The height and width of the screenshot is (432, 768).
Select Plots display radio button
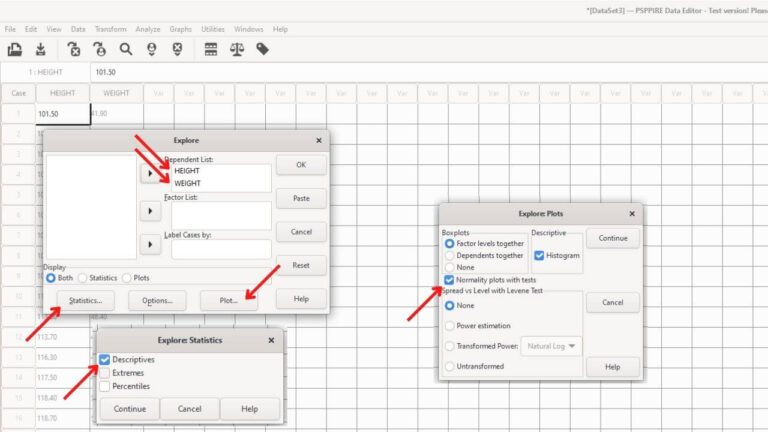coord(126,278)
